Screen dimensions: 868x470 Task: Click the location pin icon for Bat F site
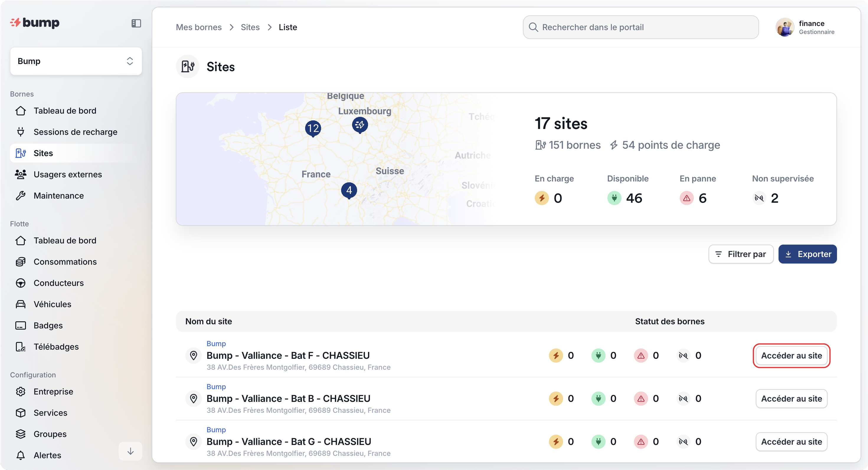[193, 355]
